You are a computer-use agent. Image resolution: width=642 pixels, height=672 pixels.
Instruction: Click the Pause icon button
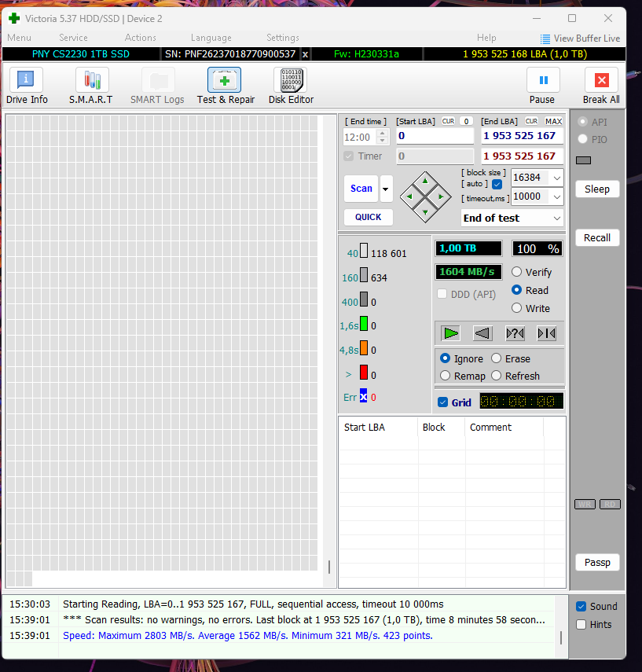pyautogui.click(x=543, y=79)
